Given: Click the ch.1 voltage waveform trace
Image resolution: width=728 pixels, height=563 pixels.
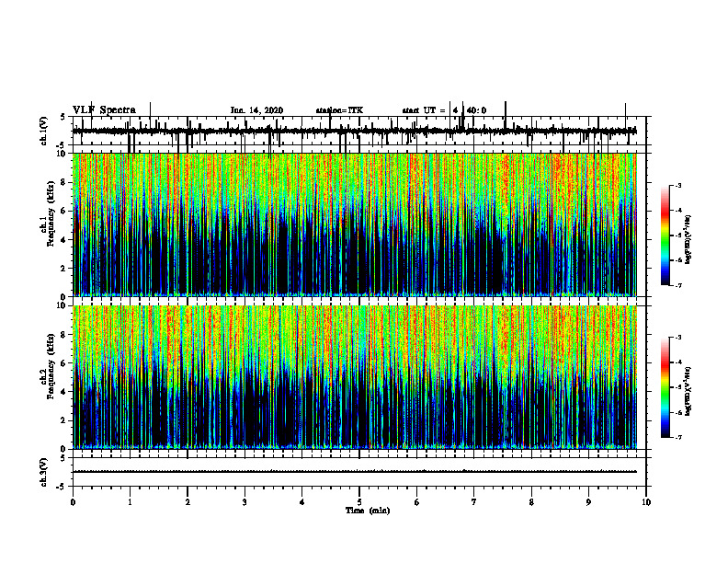Looking at the screenshot, I should 355,132.
